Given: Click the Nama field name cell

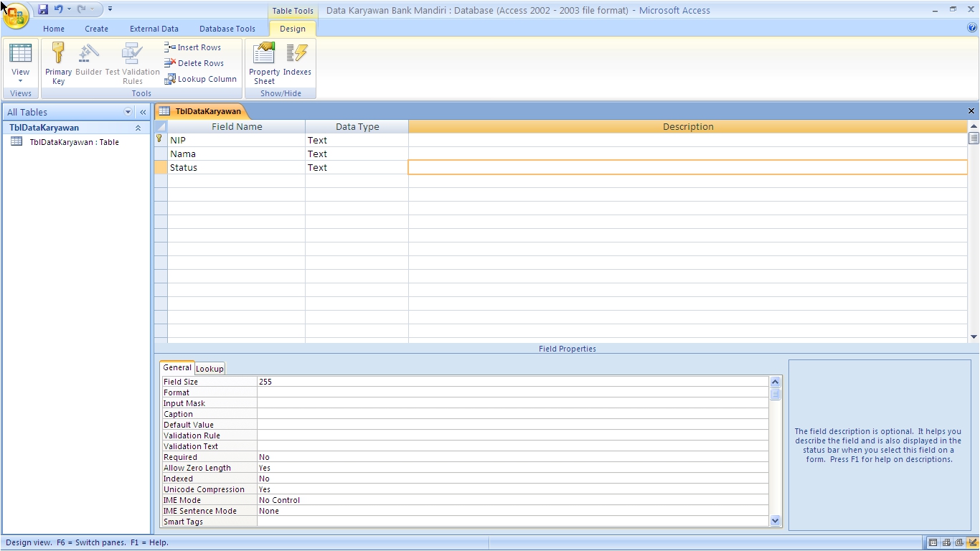Looking at the screenshot, I should point(236,154).
